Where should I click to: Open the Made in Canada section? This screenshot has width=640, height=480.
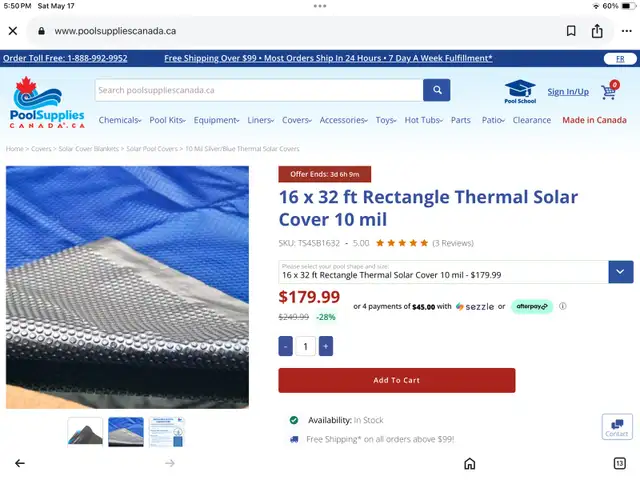pos(594,120)
